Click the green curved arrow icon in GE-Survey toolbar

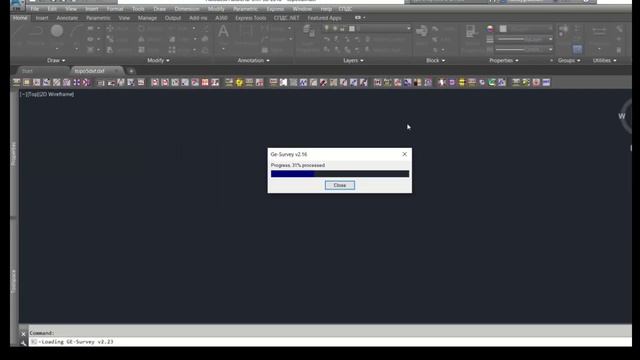click(x=492, y=82)
